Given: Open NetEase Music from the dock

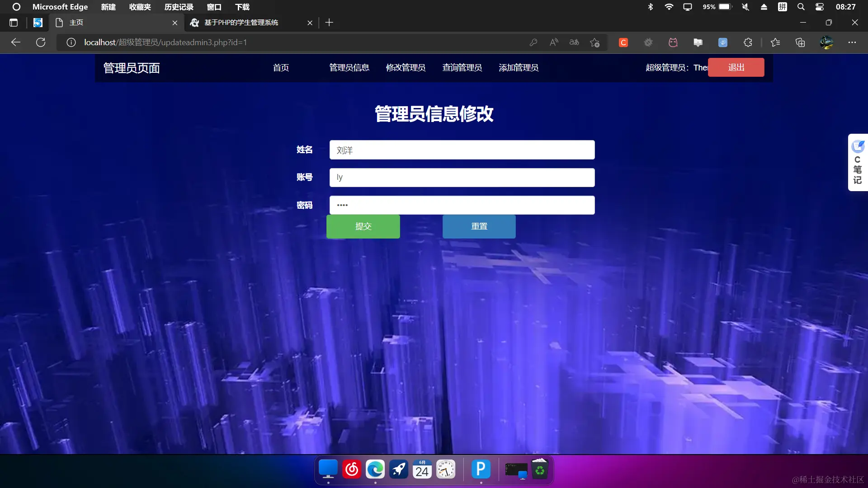Looking at the screenshot, I should 352,469.
